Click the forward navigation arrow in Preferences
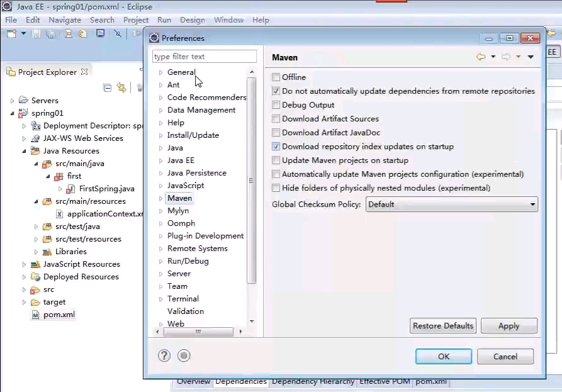This screenshot has height=392, width=562. 506,57
